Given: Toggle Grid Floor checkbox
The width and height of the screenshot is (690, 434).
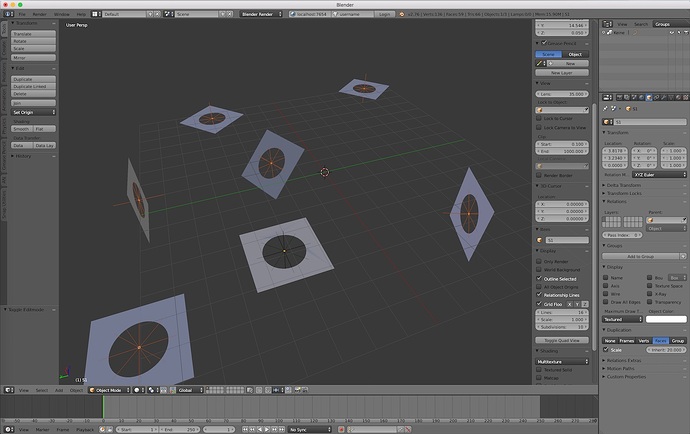Looking at the screenshot, I should click(539, 304).
